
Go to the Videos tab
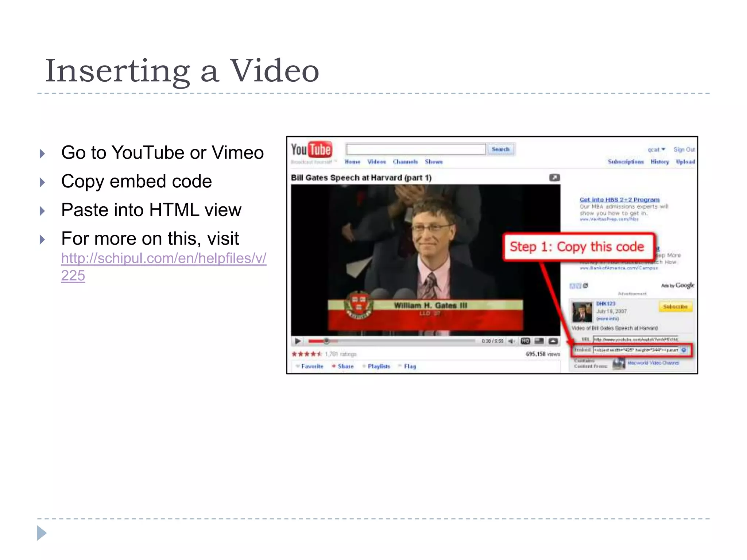coord(376,162)
